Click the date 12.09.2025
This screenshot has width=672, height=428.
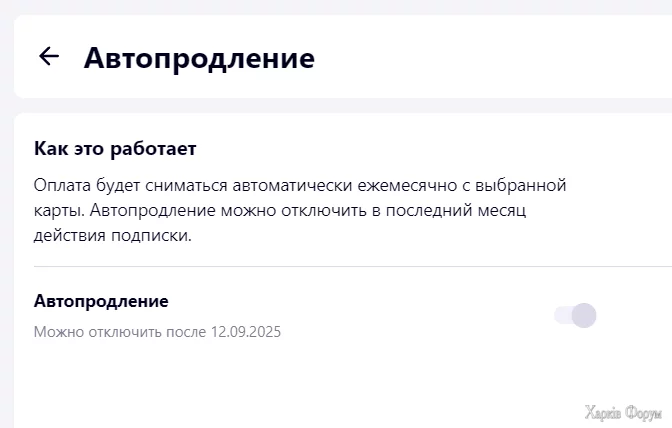click(246, 331)
